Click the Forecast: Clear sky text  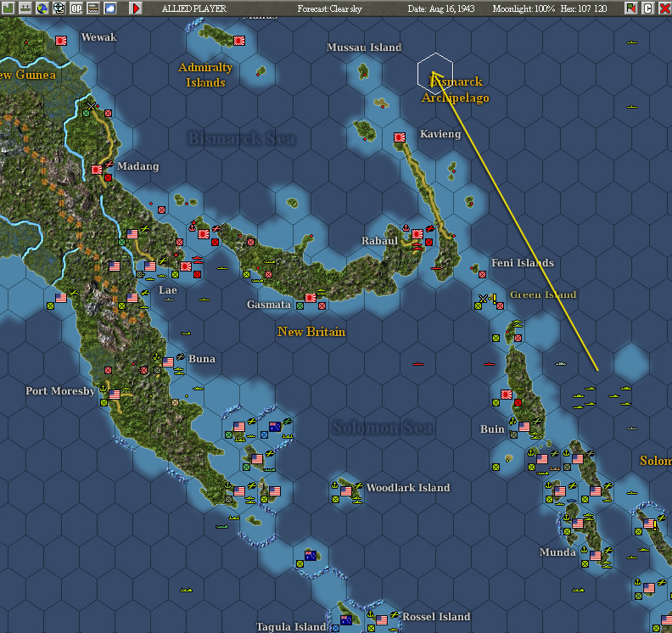tap(329, 8)
